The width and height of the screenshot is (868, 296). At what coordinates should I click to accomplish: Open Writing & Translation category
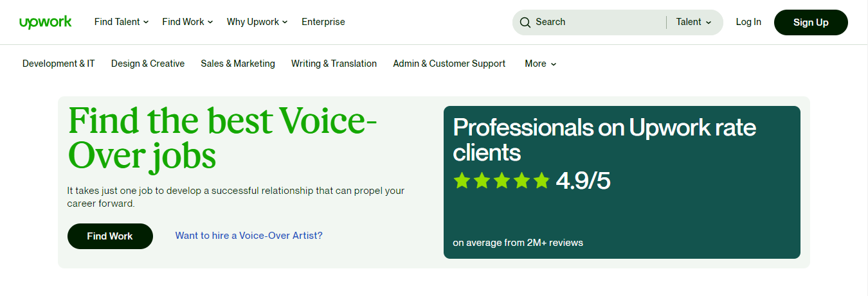click(334, 64)
